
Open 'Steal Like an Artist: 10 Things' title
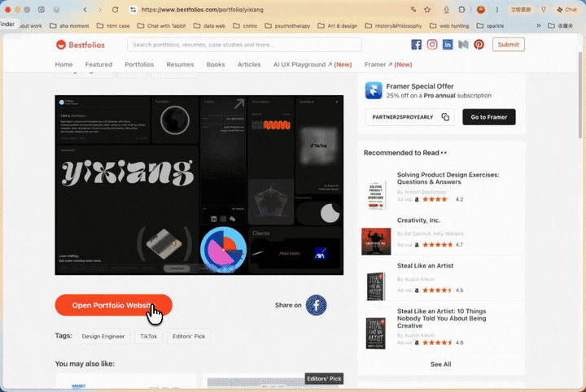tap(441, 319)
